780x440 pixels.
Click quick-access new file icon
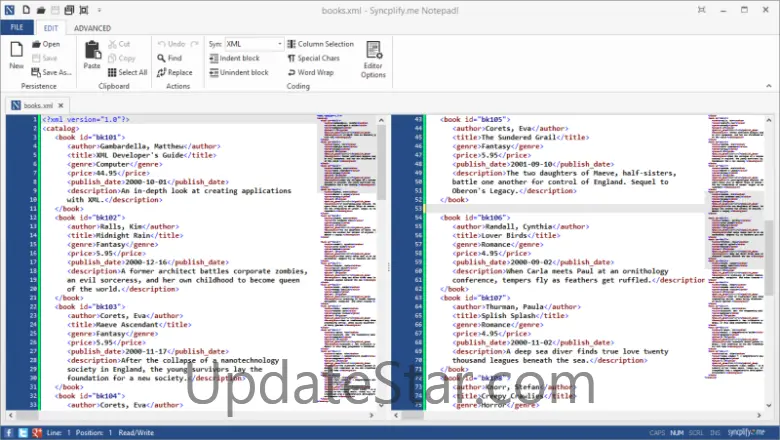pos(26,10)
